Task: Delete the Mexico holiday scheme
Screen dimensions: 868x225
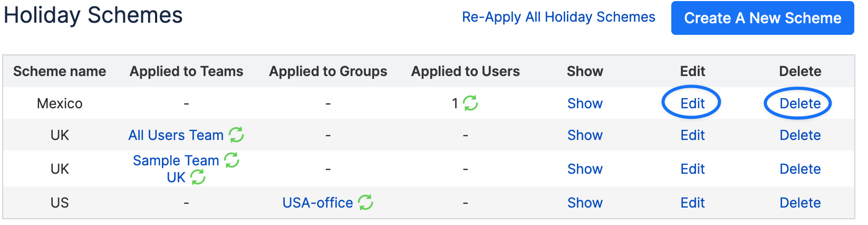Action: tap(800, 104)
